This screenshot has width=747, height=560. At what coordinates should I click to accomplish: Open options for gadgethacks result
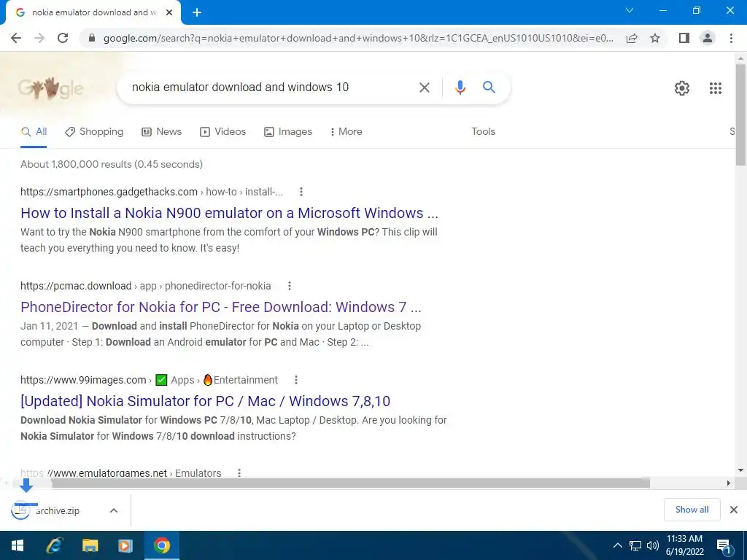coord(301,192)
